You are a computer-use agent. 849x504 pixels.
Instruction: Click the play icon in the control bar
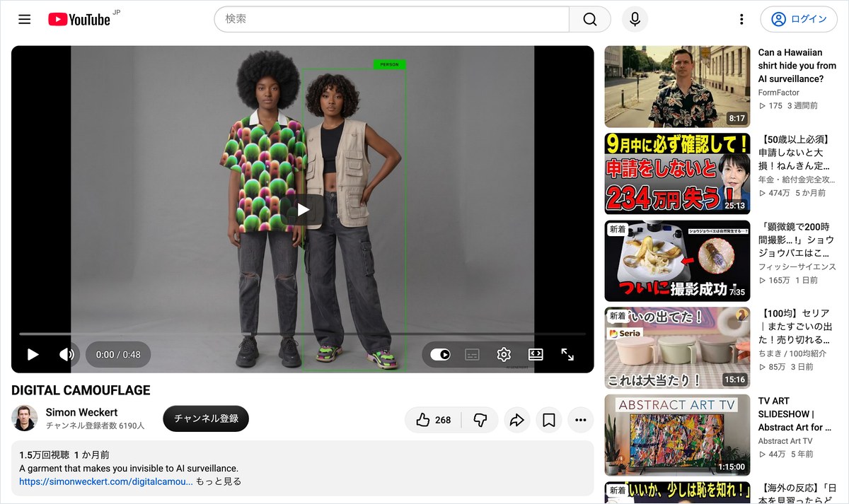[x=33, y=354]
